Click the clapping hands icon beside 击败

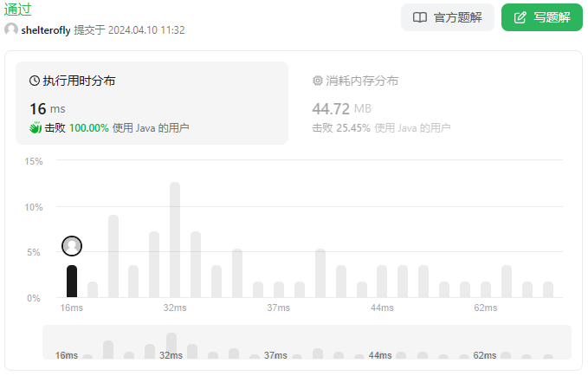(36, 128)
